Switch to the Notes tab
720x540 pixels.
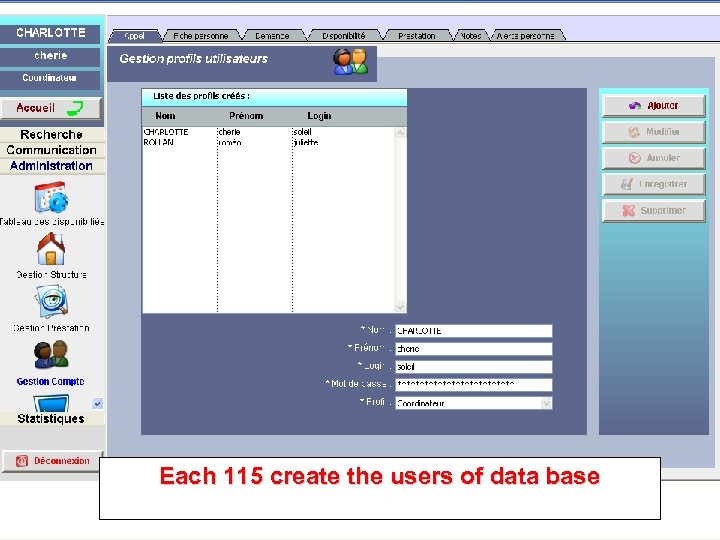click(471, 36)
